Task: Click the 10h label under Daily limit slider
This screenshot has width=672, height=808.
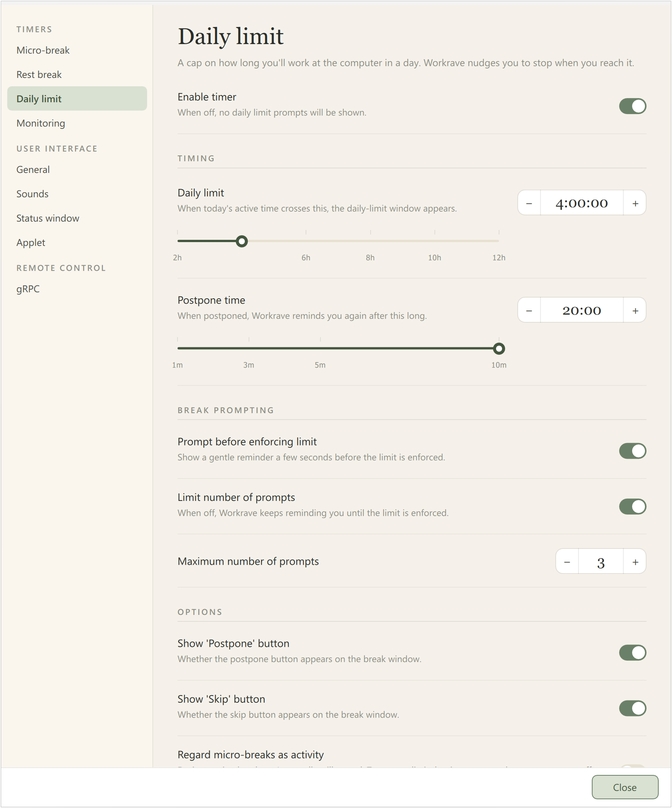Action: click(x=434, y=258)
